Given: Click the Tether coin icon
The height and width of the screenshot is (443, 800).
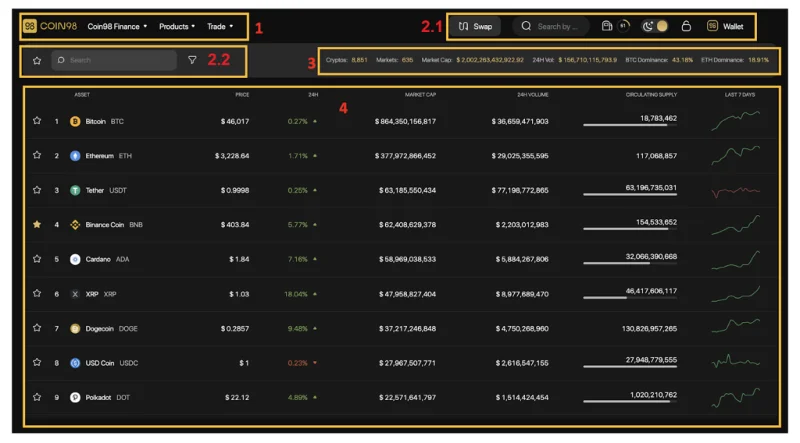Looking at the screenshot, I should [75, 190].
